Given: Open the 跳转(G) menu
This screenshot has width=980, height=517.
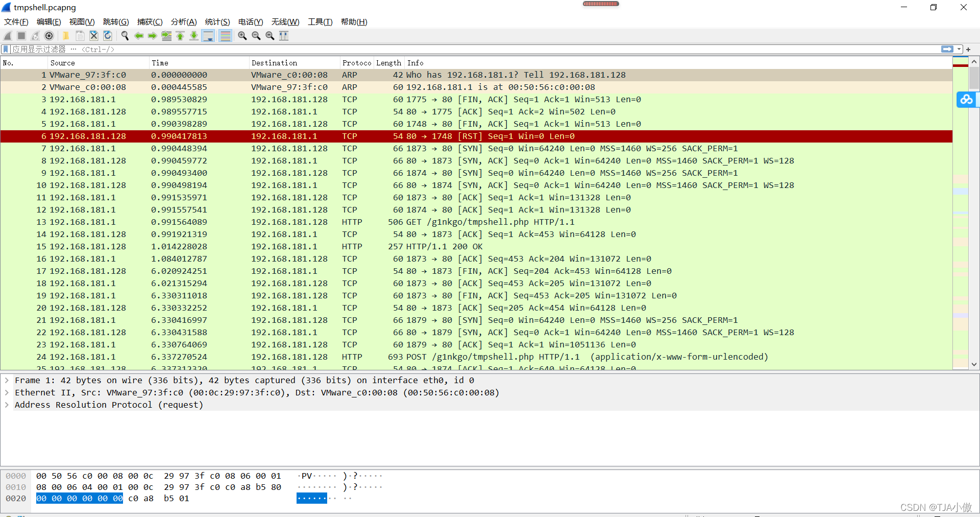Looking at the screenshot, I should point(116,22).
